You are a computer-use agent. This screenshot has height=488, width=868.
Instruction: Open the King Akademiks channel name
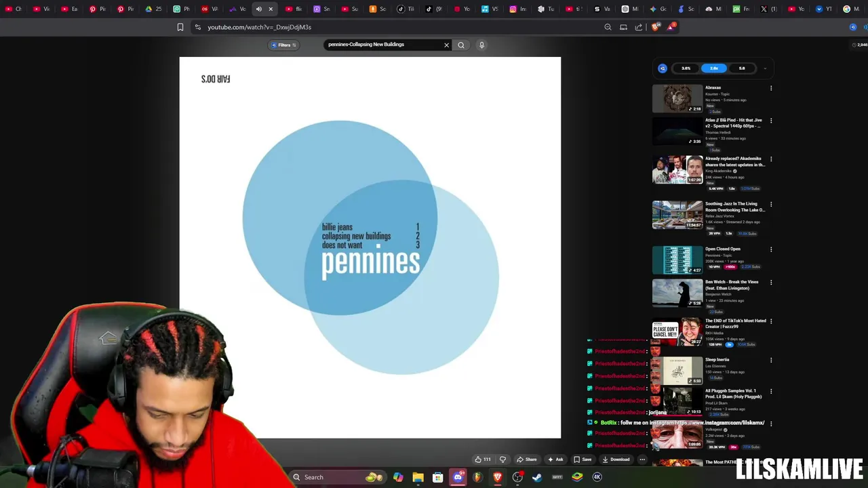point(719,171)
